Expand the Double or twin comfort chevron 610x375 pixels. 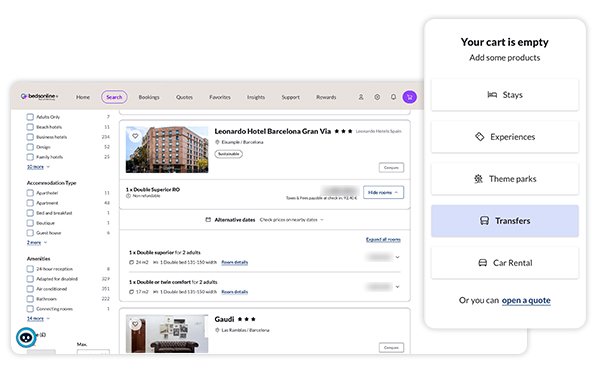(398, 287)
